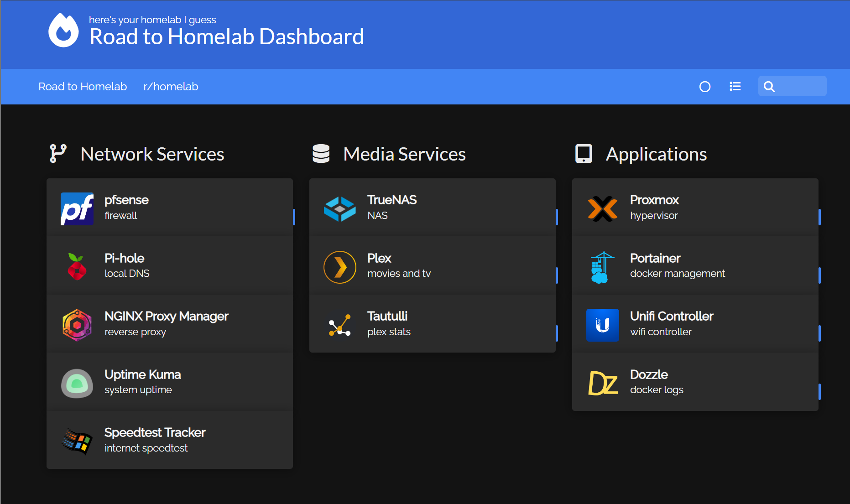Click inside the search field
The image size is (850, 504).
[x=798, y=86]
